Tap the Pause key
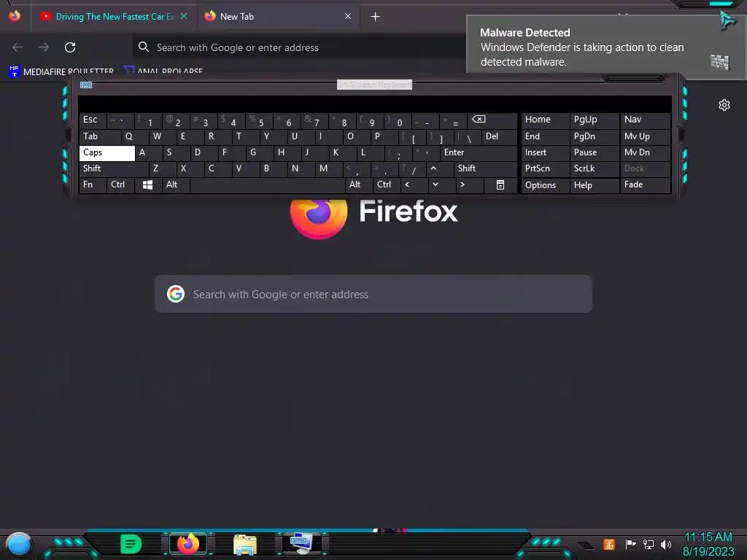The image size is (747, 560). [595, 153]
